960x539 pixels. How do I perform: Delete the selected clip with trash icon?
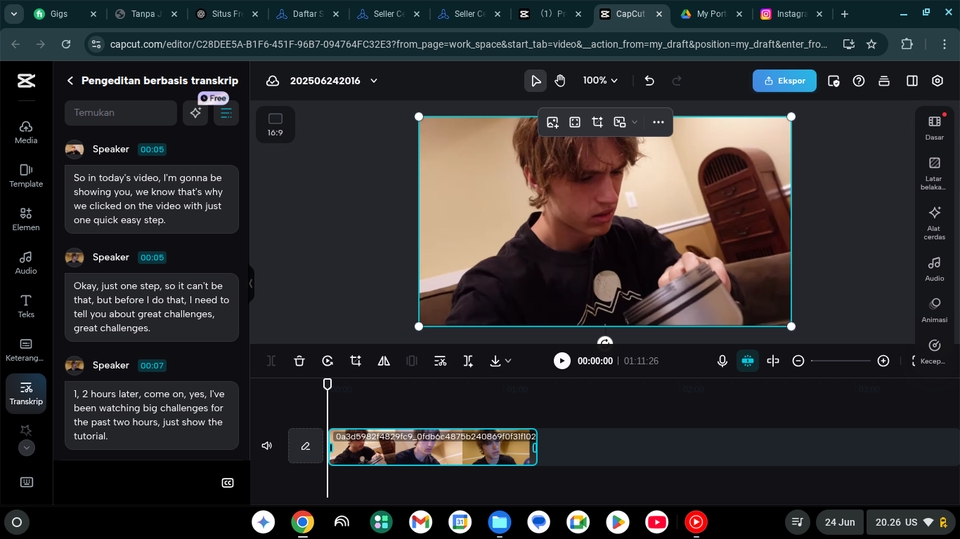(299, 361)
